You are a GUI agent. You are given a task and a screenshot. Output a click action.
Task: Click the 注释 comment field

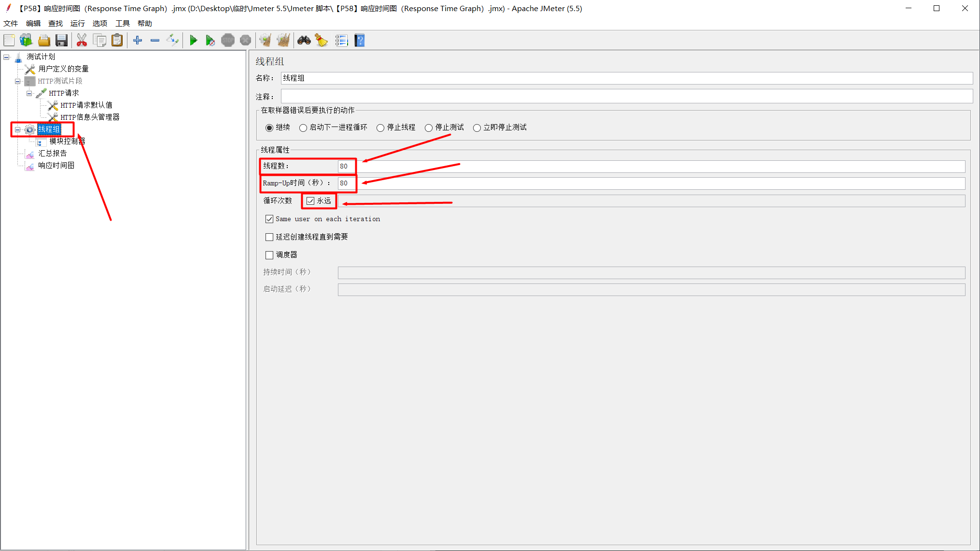[627, 96]
